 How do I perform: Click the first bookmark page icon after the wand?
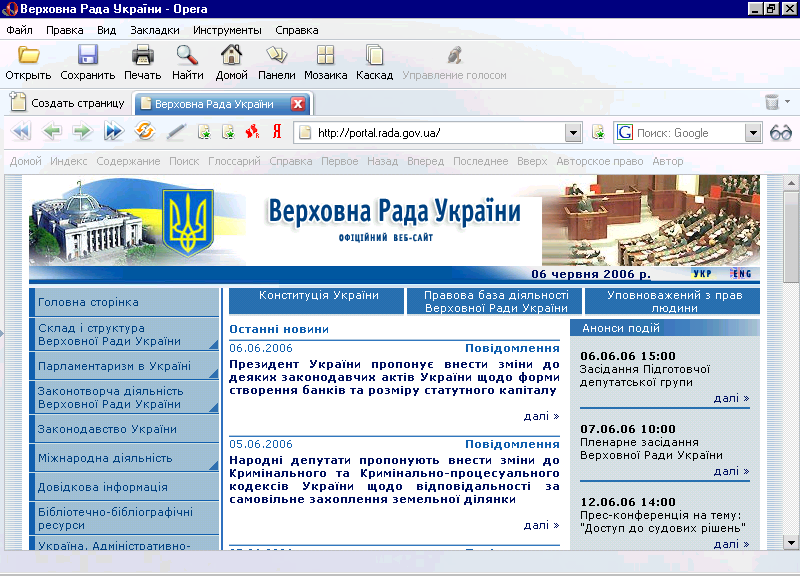pyautogui.click(x=204, y=133)
